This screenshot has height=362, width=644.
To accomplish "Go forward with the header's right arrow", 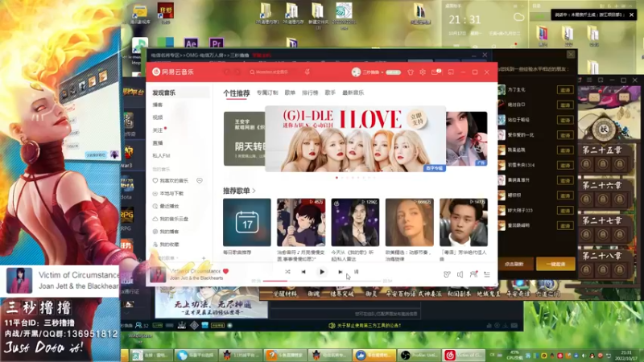I will click(237, 72).
